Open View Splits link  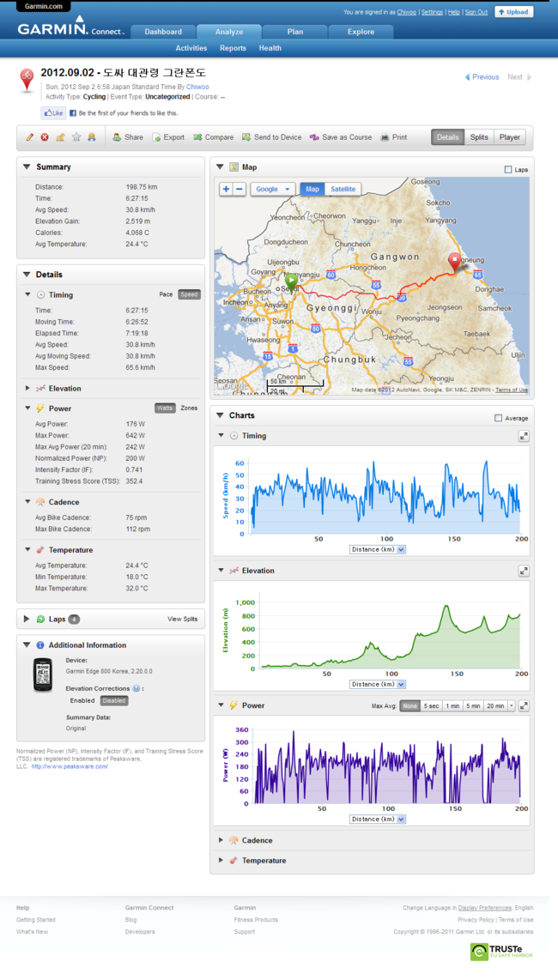coord(183,619)
